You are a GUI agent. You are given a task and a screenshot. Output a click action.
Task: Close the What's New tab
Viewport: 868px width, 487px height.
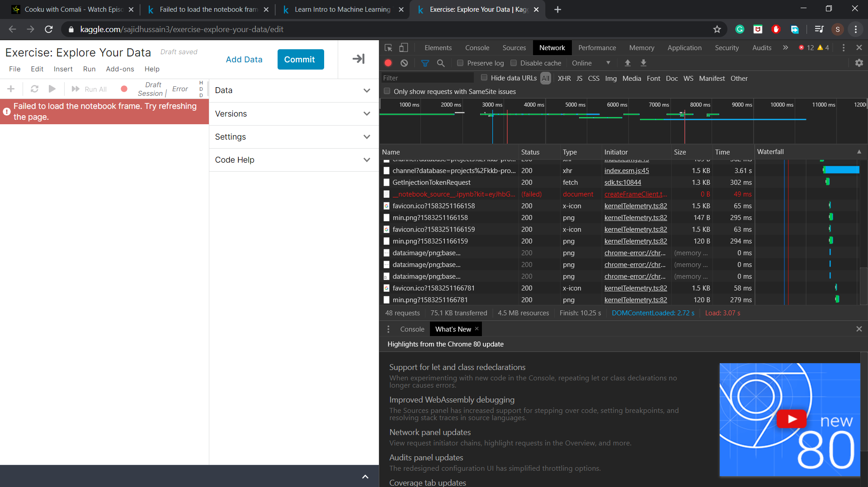[x=476, y=329]
